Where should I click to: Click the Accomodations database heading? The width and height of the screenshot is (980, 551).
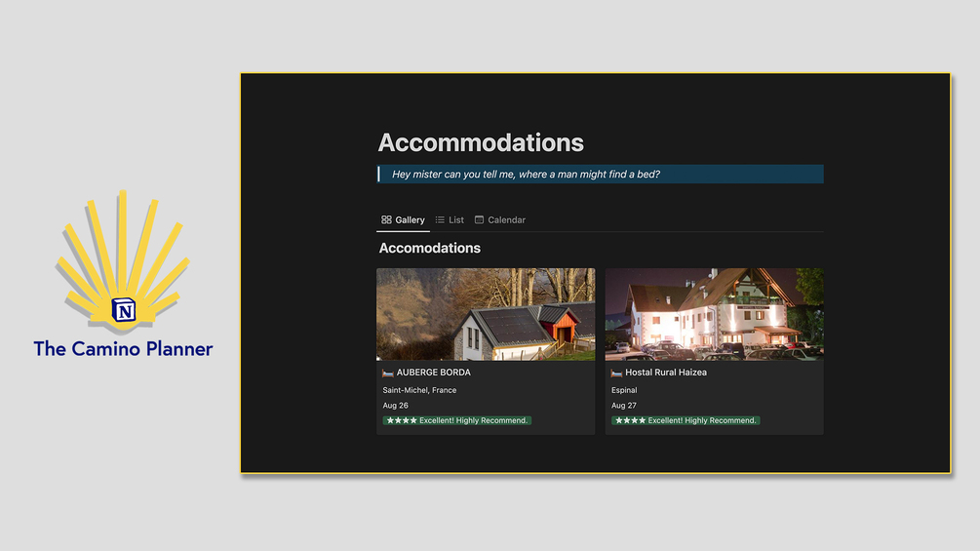pyautogui.click(x=430, y=248)
